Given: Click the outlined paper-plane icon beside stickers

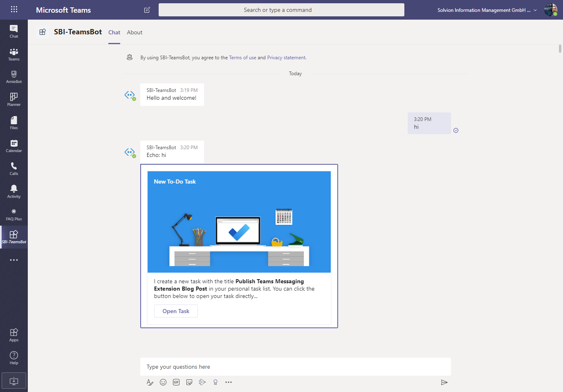Looking at the screenshot, I should [x=202, y=382].
